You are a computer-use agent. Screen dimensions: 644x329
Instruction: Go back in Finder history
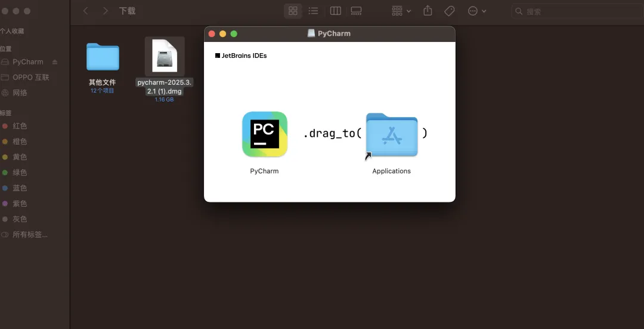pyautogui.click(x=85, y=11)
